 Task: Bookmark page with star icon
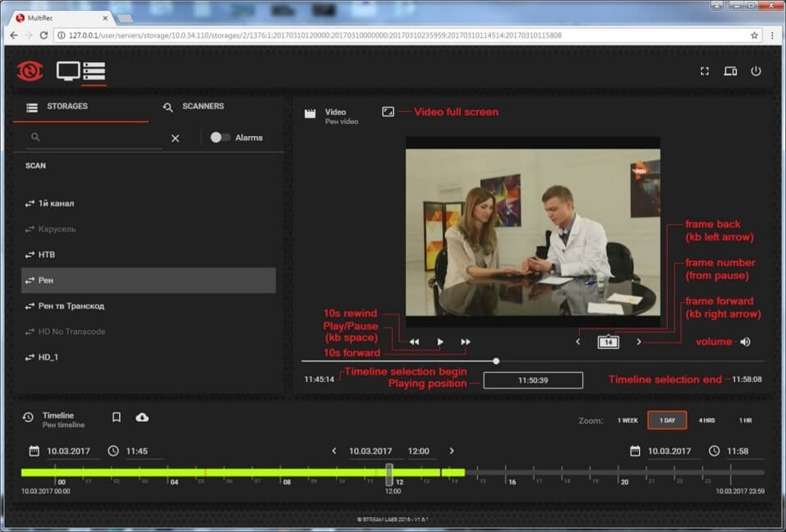pyautogui.click(x=755, y=35)
